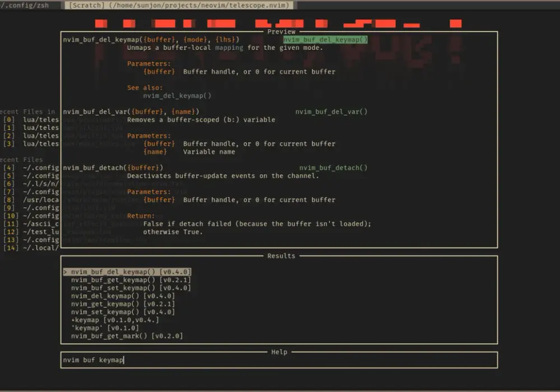This screenshot has width=560, height=392.
Task: Click the 'Return:' heading
Action: click(141, 216)
